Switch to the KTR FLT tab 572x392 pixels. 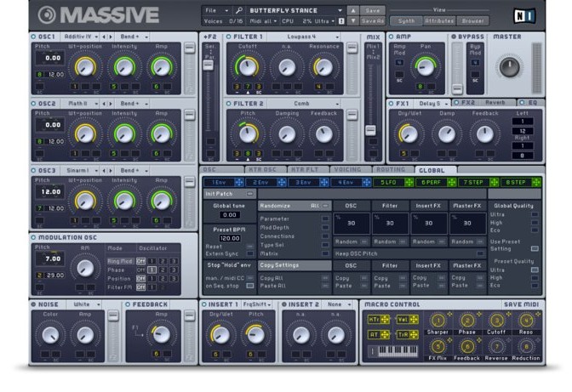(308, 170)
